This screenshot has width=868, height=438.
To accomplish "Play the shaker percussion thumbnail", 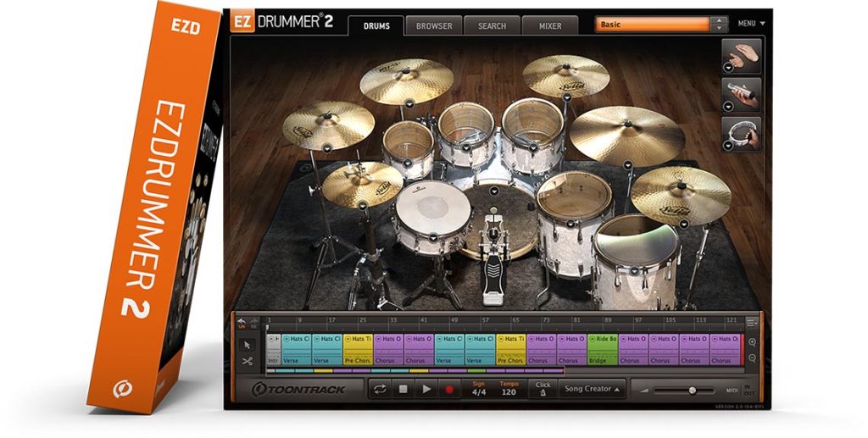I will point(742,95).
